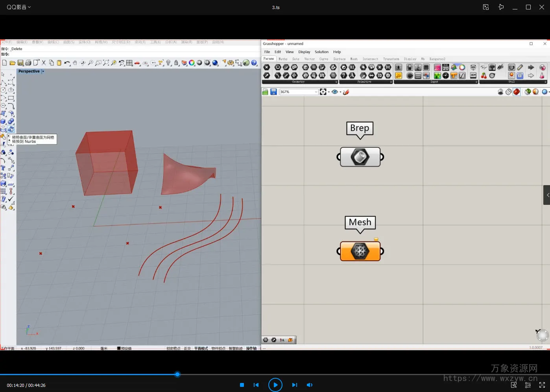Switch to the Kangaroo2 component tab
550x392 pixels.
coord(437,59)
